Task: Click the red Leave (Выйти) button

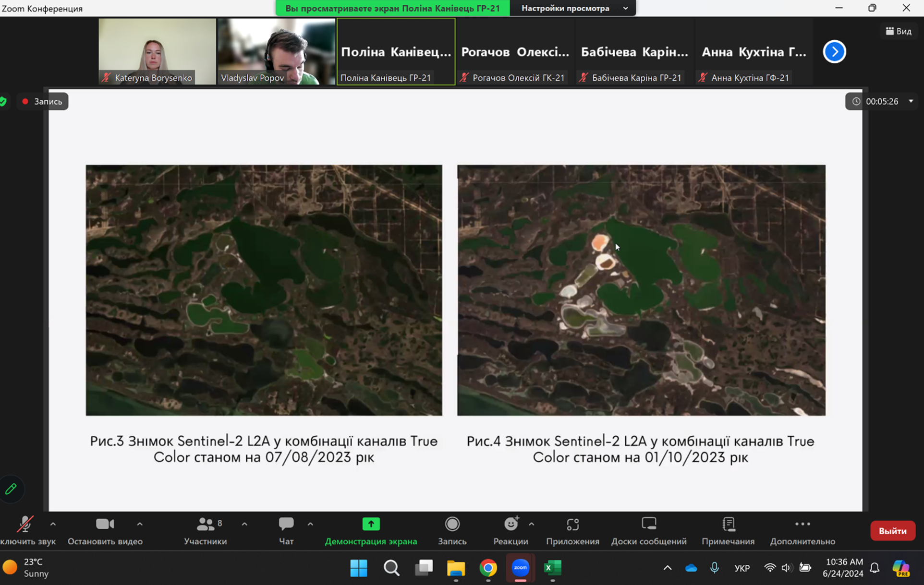Action: click(x=892, y=531)
